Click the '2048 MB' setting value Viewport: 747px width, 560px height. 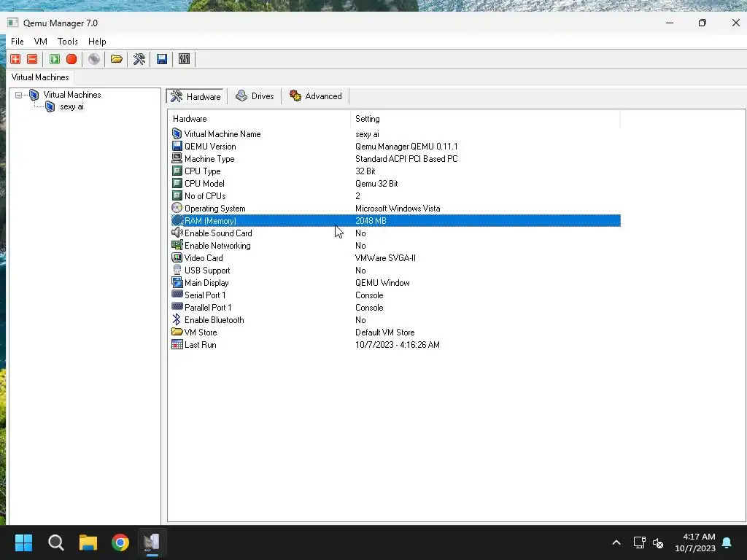pos(371,221)
